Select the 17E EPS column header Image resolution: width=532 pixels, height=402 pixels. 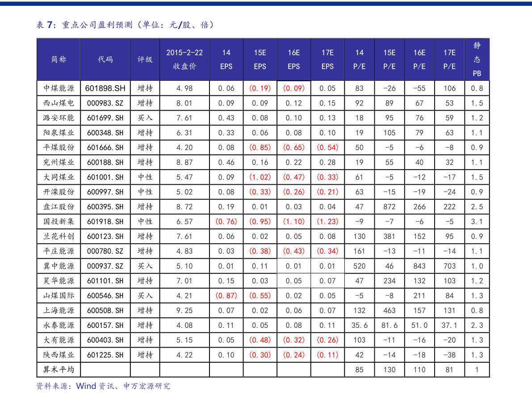pos(327,59)
